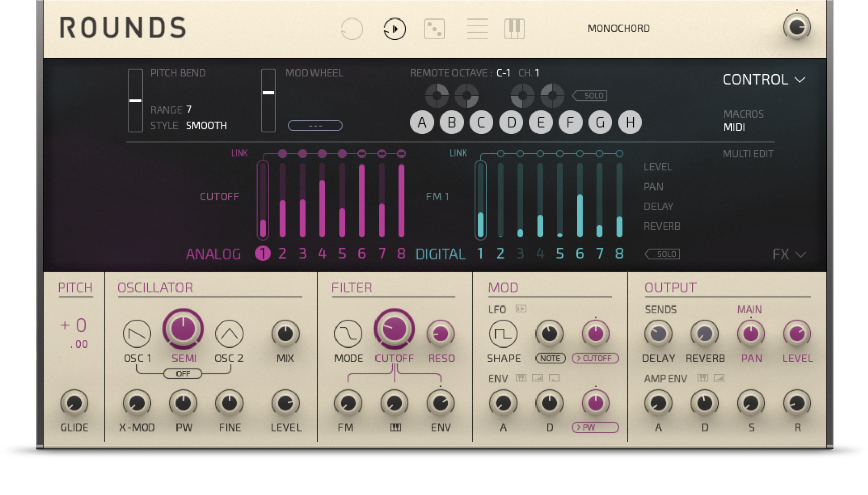Choose DELAY in the multi edit list
This screenshot has width=868, height=495.
click(x=658, y=206)
